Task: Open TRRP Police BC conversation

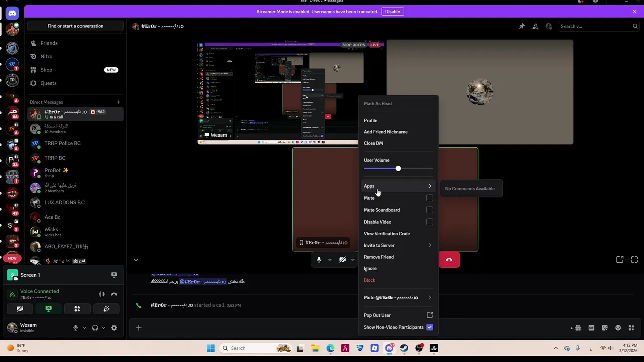Action: (75, 143)
